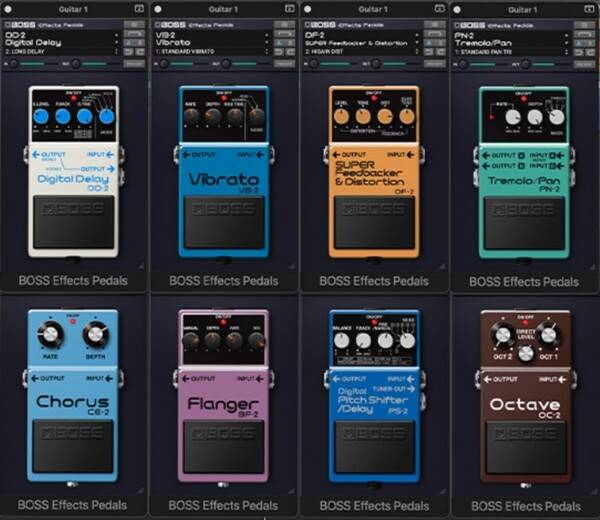Stomp the Octave OC-2 footswitch

[x=525, y=448]
